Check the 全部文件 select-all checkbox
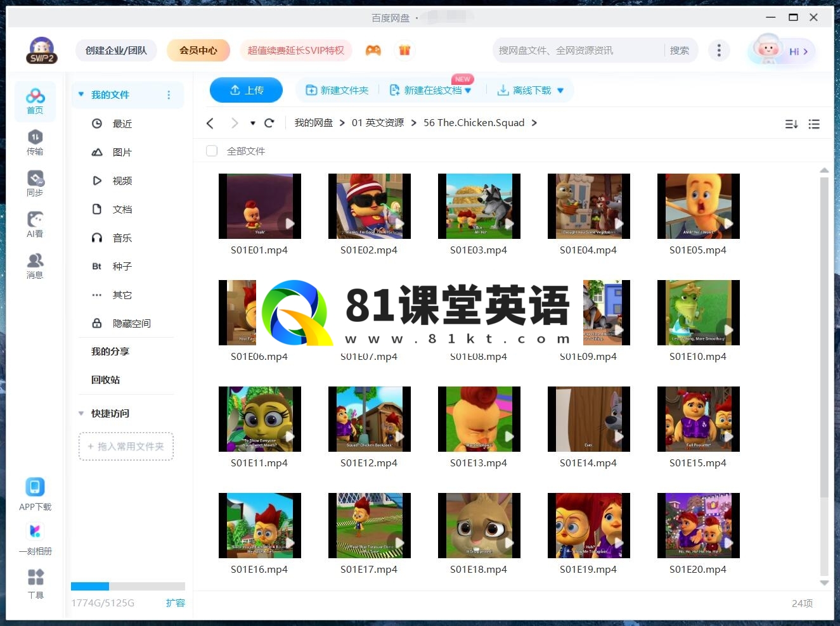The width and height of the screenshot is (840, 626). (212, 151)
